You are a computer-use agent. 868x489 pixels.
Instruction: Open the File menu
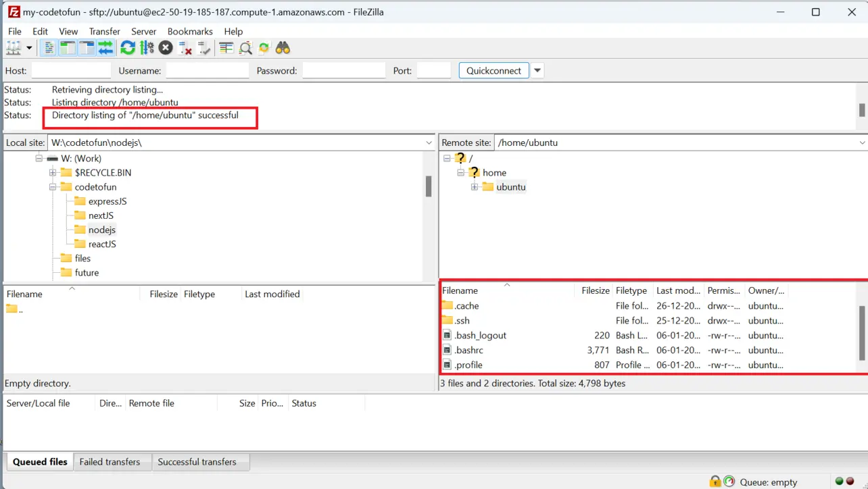pyautogui.click(x=15, y=31)
